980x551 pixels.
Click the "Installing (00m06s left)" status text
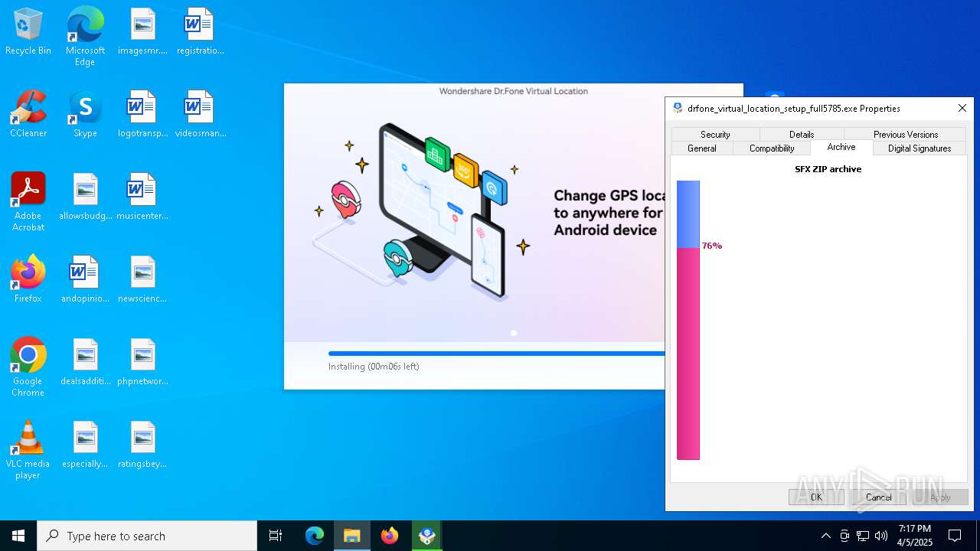pyautogui.click(x=374, y=367)
